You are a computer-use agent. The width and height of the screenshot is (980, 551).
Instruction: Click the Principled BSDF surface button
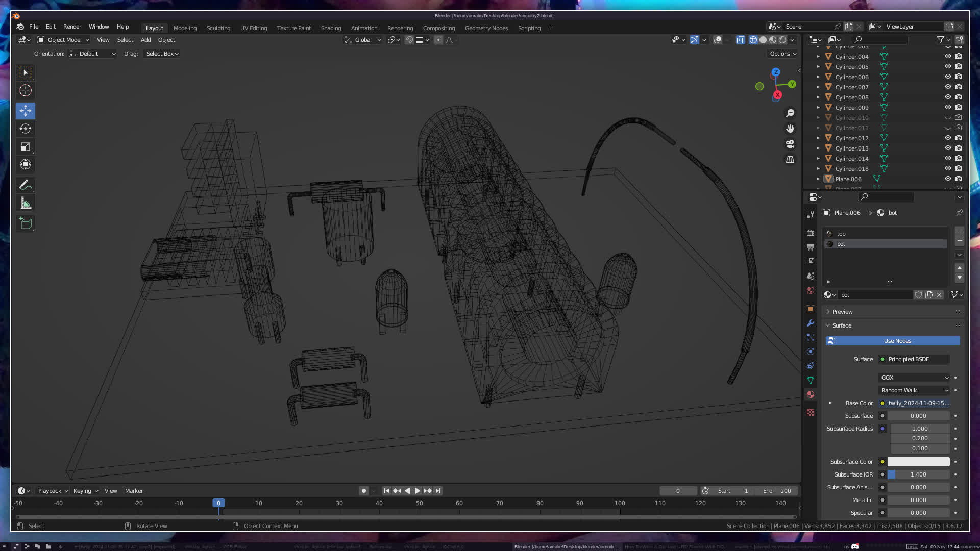click(914, 359)
